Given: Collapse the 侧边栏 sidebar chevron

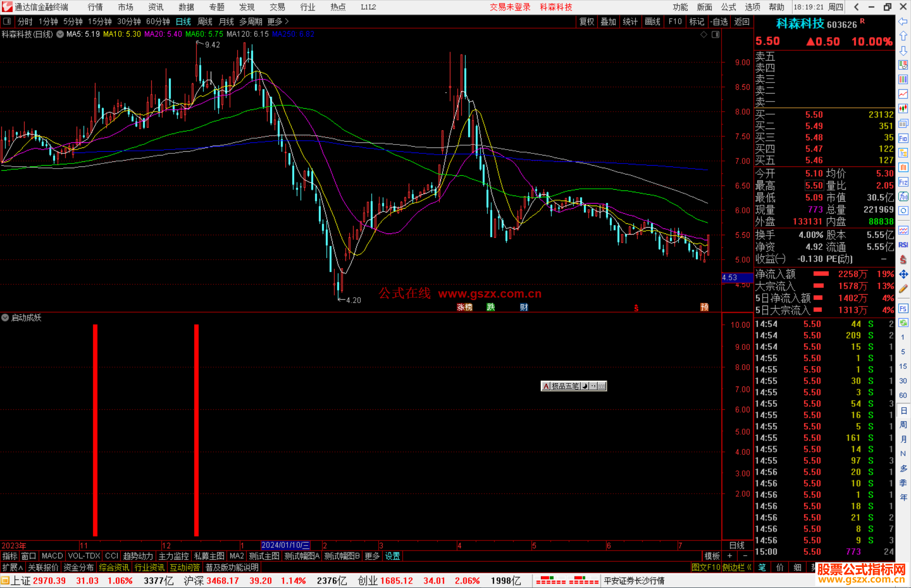Looking at the screenshot, I should click(x=749, y=567).
